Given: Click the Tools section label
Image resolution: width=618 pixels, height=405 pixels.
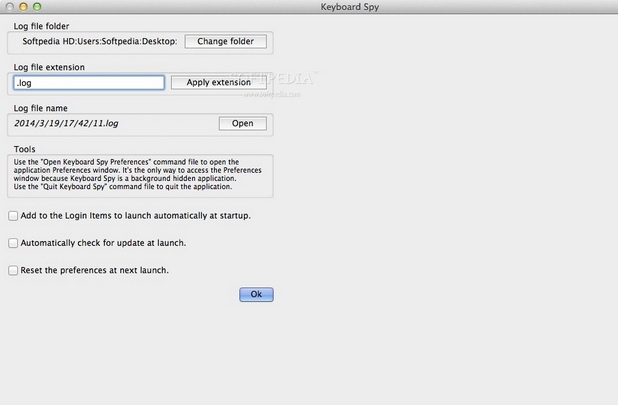Looking at the screenshot, I should (24, 149).
